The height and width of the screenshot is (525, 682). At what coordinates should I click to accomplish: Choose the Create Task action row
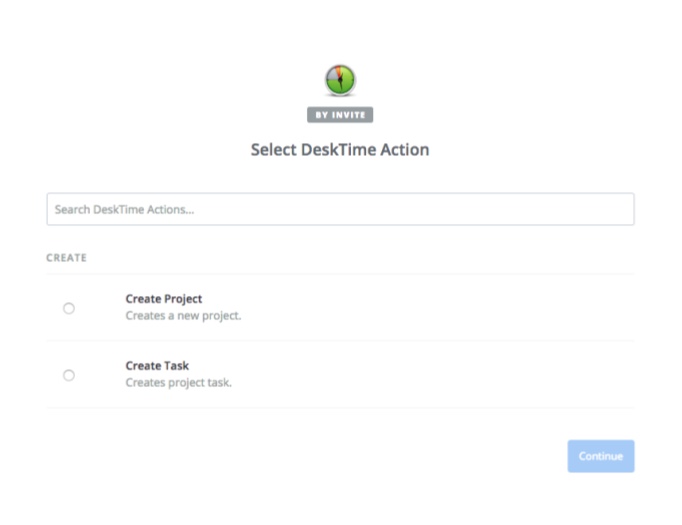click(x=341, y=375)
